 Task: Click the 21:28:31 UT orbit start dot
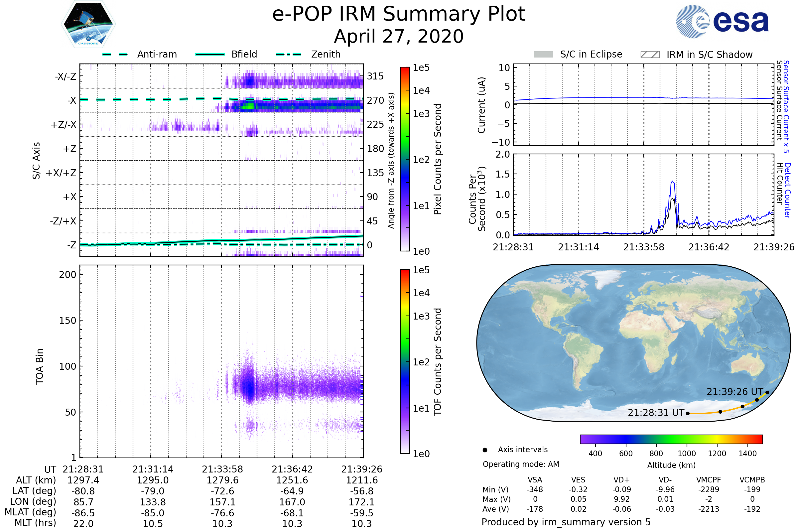(688, 414)
